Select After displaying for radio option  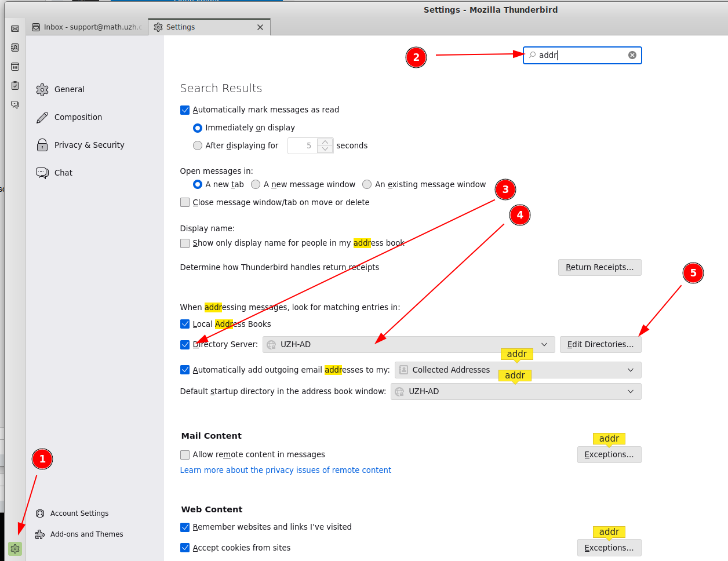point(198,145)
